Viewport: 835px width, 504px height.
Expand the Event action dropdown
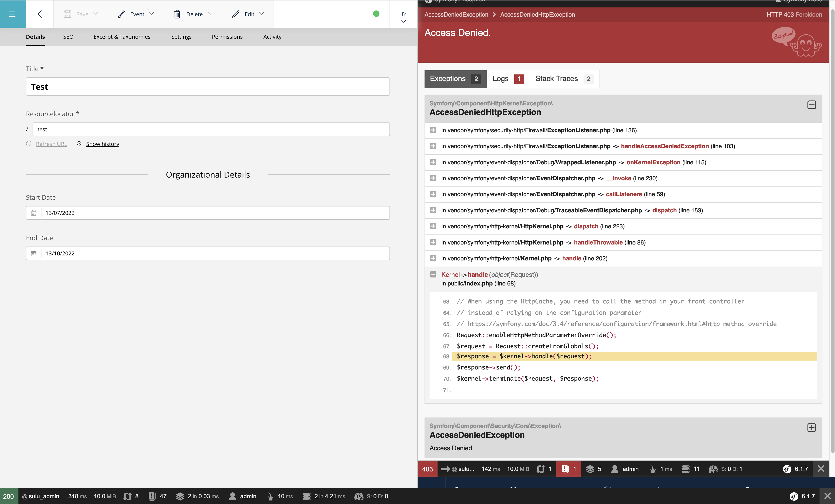(151, 14)
